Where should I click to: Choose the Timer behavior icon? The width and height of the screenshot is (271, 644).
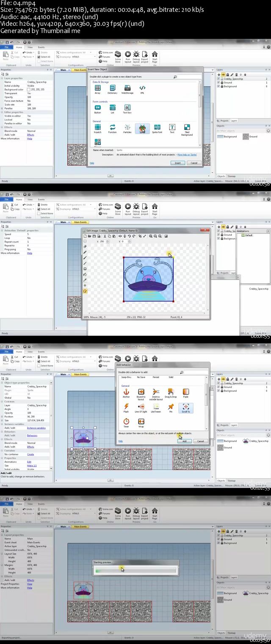pos(126,423)
